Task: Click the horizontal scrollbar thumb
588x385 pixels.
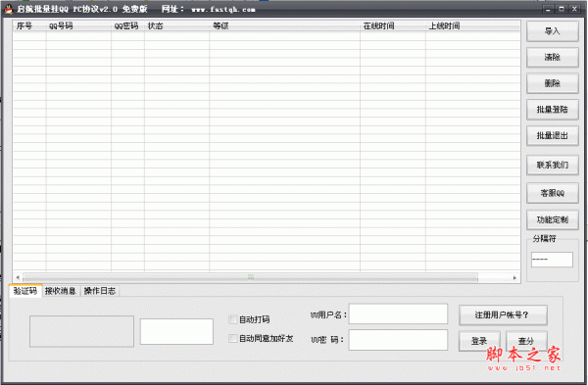Action: click(x=251, y=278)
